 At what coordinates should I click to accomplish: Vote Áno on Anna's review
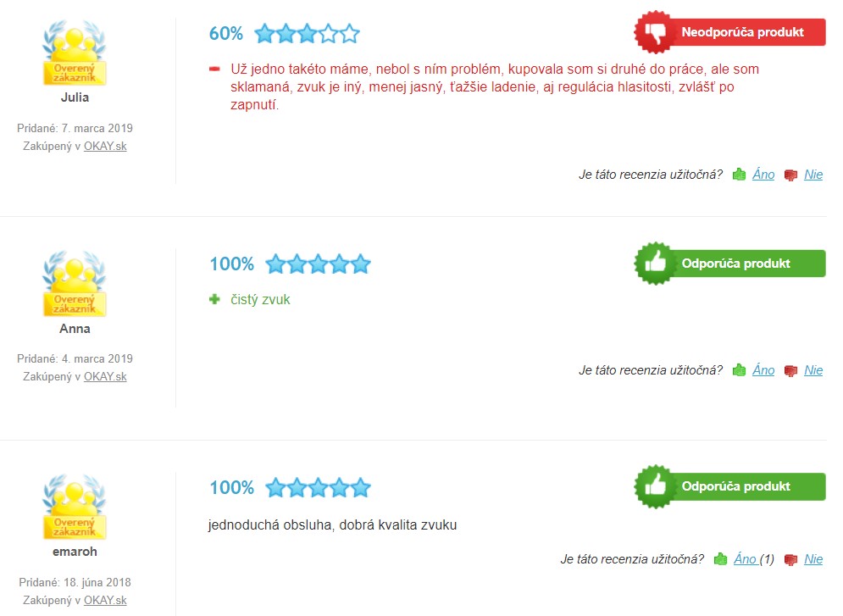763,369
